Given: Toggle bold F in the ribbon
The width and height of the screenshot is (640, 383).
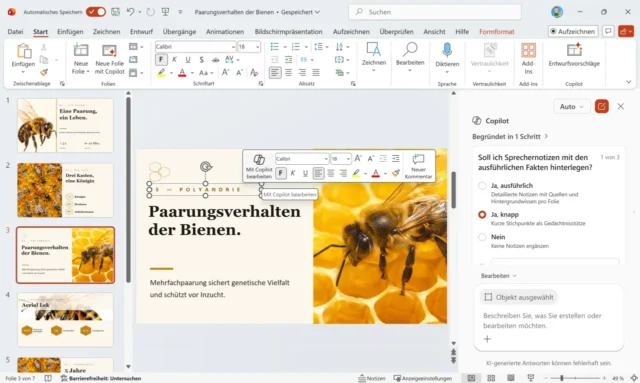Looking at the screenshot, I should pyautogui.click(x=161, y=60).
